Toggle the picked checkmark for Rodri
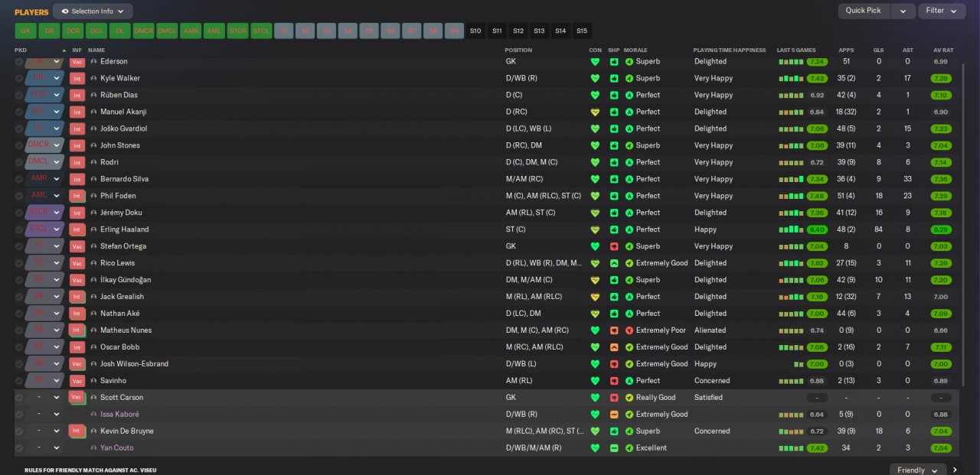 click(19, 162)
